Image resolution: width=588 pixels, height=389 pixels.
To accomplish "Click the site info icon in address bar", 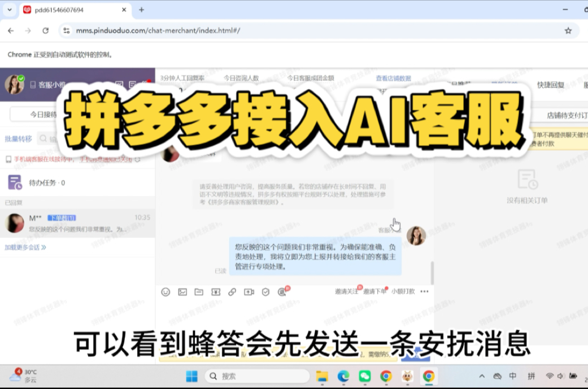I will pyautogui.click(x=67, y=30).
